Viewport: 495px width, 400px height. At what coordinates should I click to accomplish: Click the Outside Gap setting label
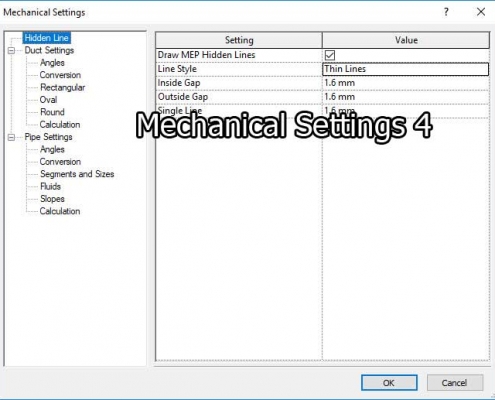click(x=183, y=97)
